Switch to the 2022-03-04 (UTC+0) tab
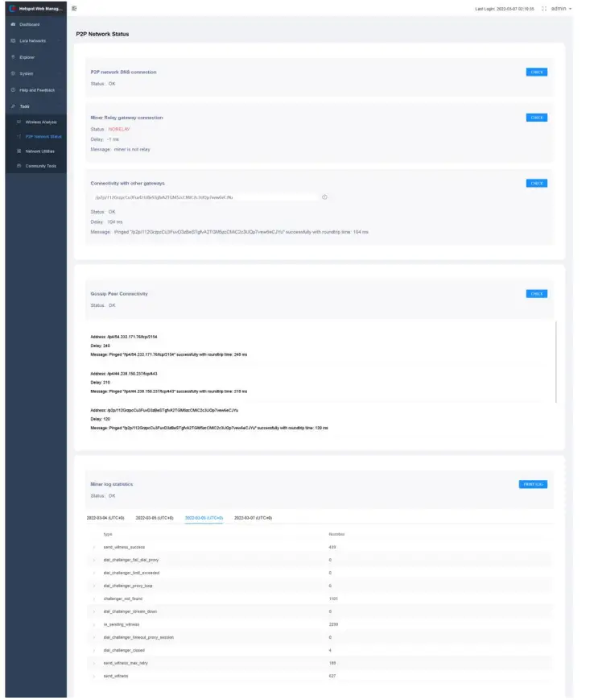 [105, 518]
